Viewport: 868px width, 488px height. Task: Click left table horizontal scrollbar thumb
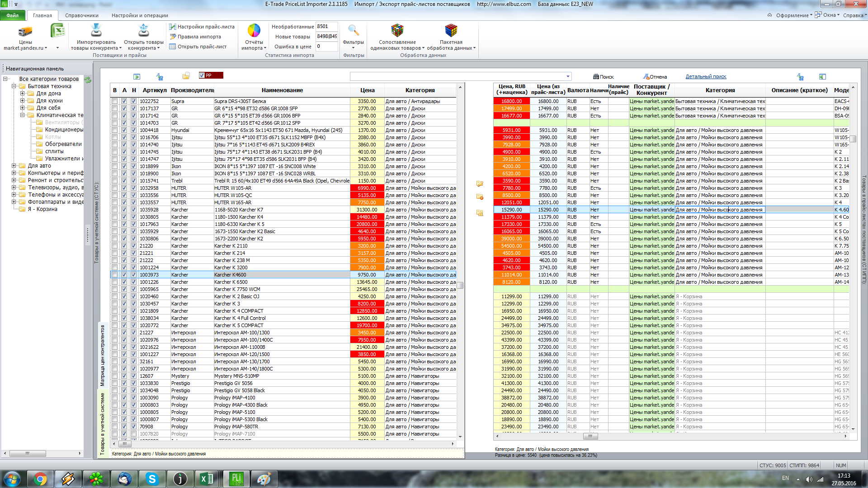[x=124, y=444]
